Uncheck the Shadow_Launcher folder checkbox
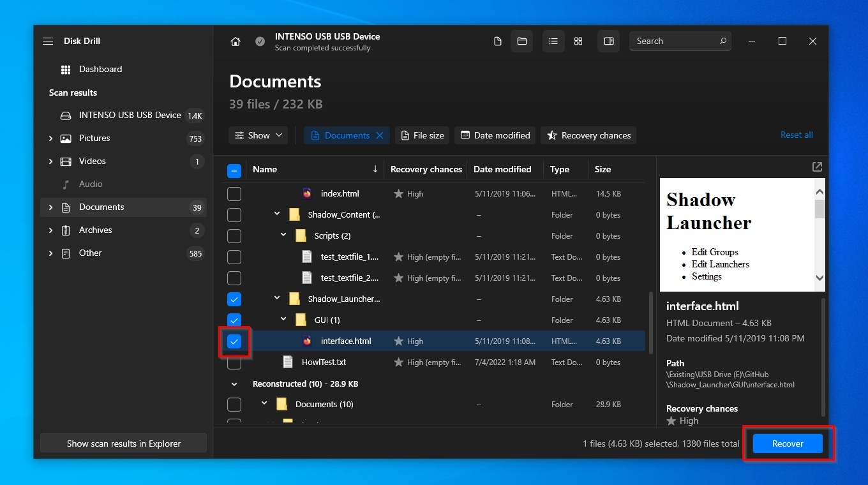The width and height of the screenshot is (868, 485). (234, 299)
